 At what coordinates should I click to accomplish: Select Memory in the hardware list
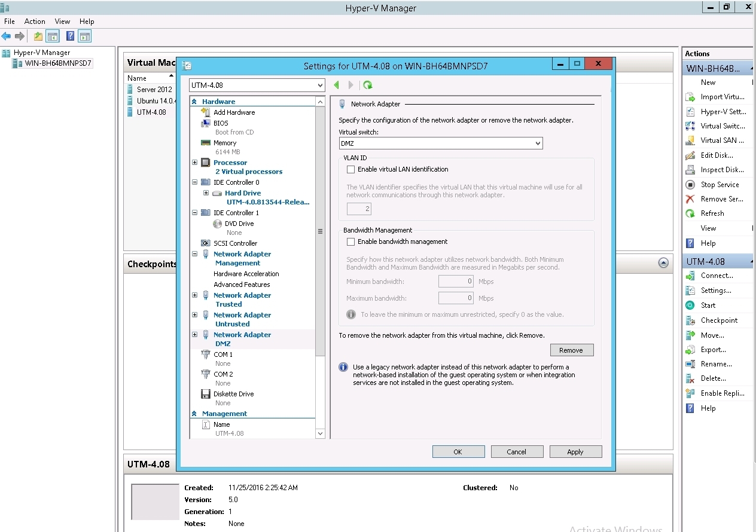coord(225,143)
